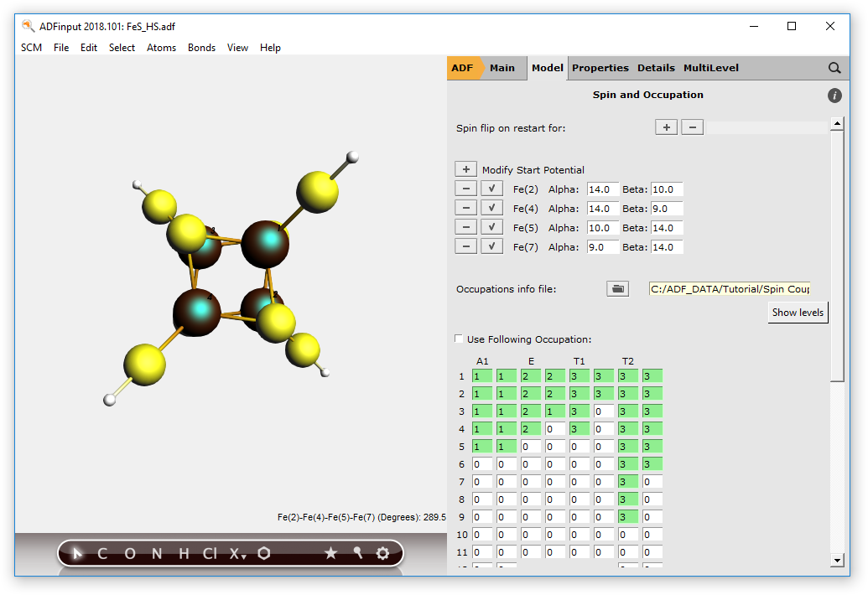Open the gear settings icon in toolbar
The height and width of the screenshot is (595, 868).
pos(382,553)
